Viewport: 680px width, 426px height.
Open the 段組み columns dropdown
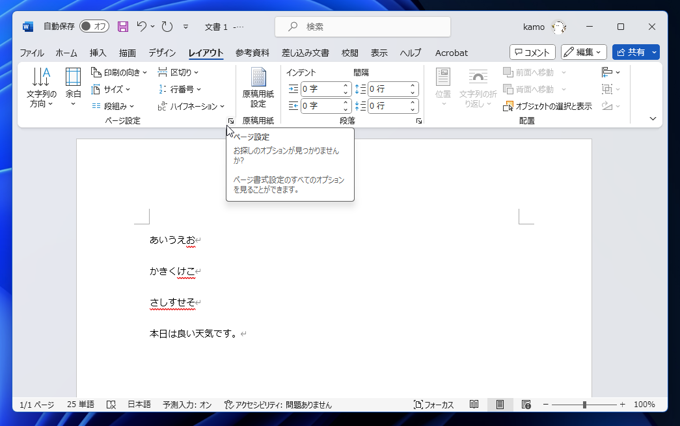point(113,106)
